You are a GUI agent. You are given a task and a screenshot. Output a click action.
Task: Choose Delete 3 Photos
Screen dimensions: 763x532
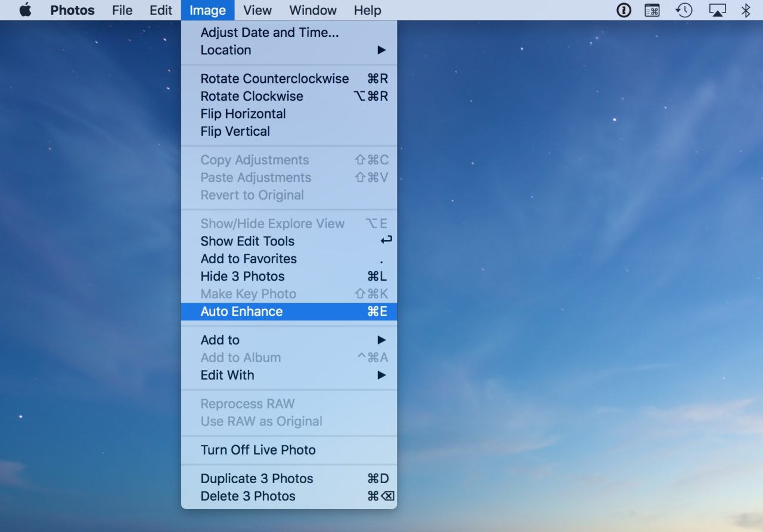289,496
